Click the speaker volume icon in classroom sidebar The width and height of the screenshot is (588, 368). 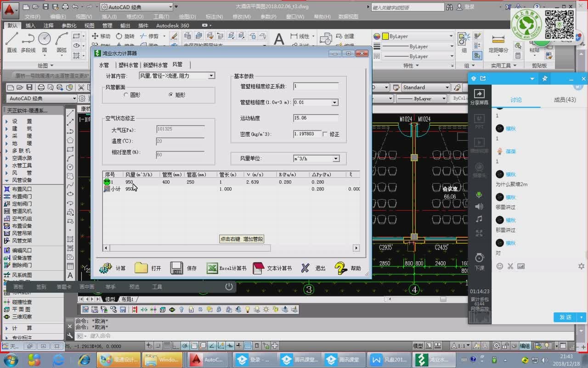click(x=479, y=207)
